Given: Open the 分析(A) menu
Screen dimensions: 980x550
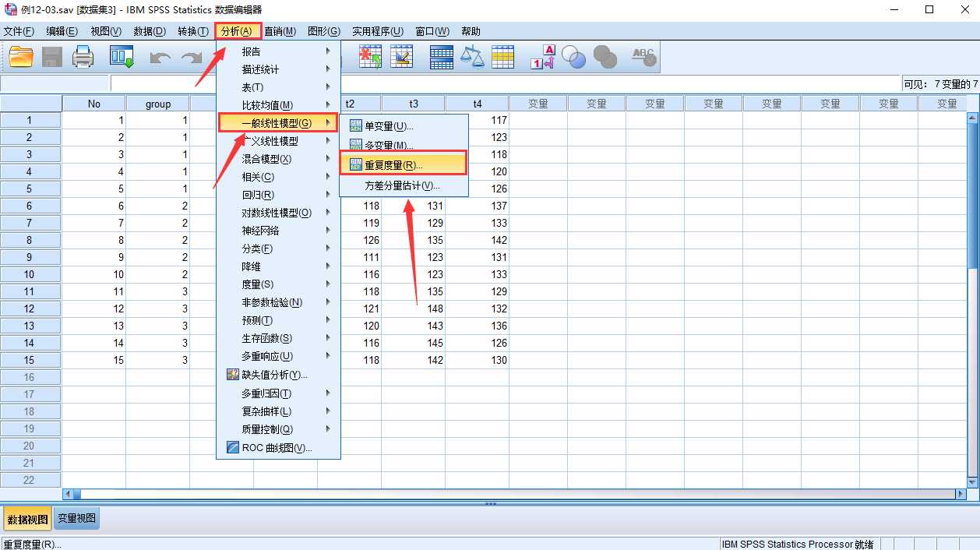Looking at the screenshot, I should coord(237,31).
